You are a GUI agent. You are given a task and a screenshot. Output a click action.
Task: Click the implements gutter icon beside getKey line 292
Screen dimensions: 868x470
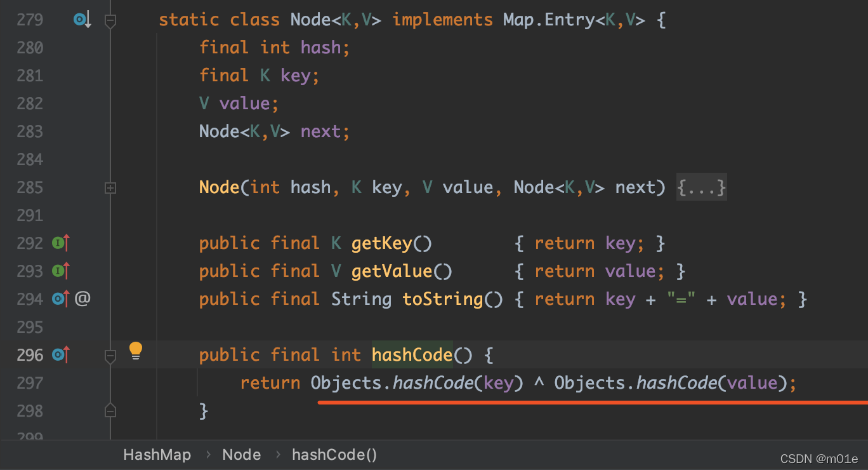click(60, 243)
